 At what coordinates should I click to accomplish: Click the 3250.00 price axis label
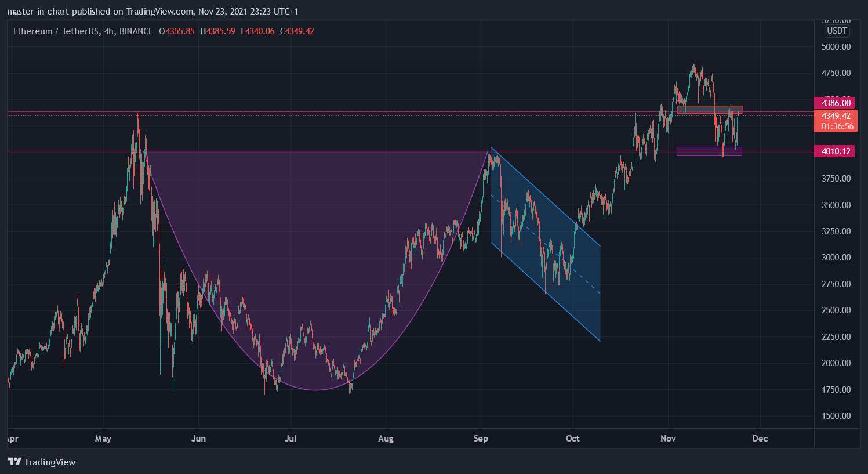836,231
